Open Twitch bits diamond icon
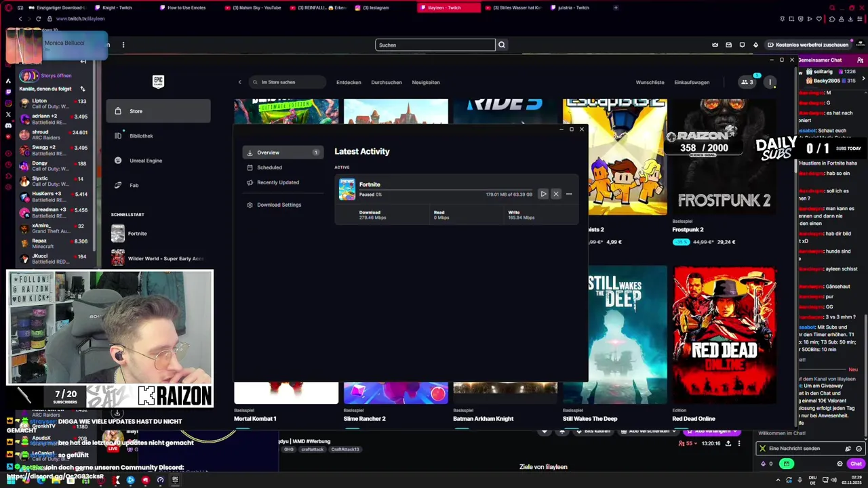868x488 pixels. pyautogui.click(x=755, y=45)
